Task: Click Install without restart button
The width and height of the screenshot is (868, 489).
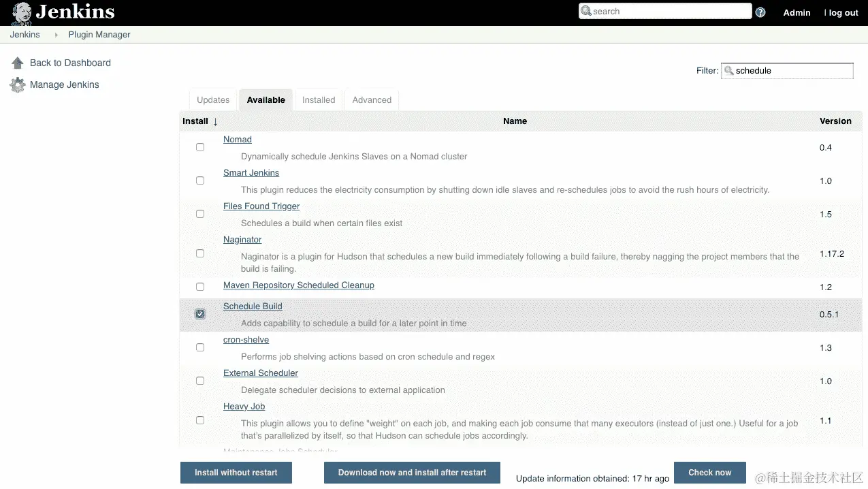Action: point(236,473)
